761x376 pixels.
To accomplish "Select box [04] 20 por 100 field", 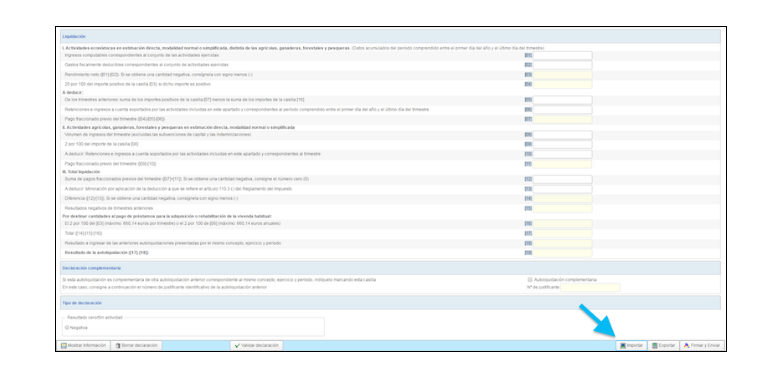I will (562, 84).
